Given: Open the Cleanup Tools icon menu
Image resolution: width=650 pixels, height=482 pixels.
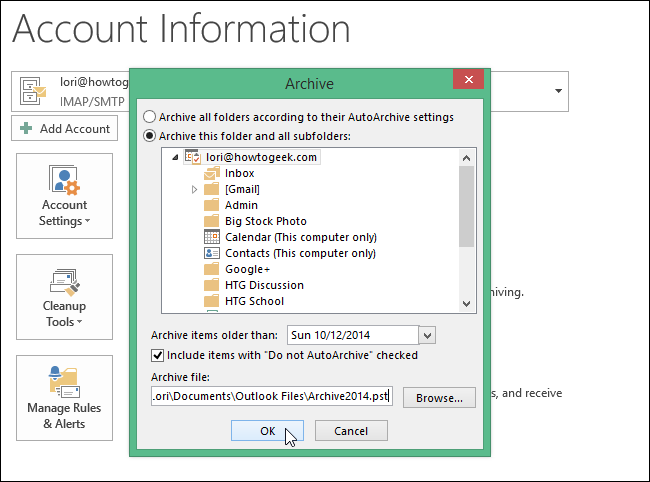Looking at the screenshot, I should tap(64, 282).
